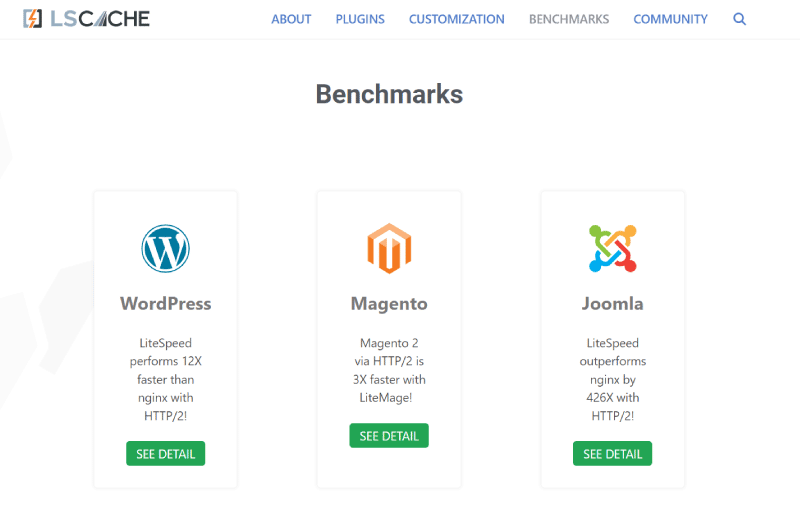Image resolution: width=800 pixels, height=530 pixels.
Task: Click the WordPress logo icon
Action: click(165, 248)
